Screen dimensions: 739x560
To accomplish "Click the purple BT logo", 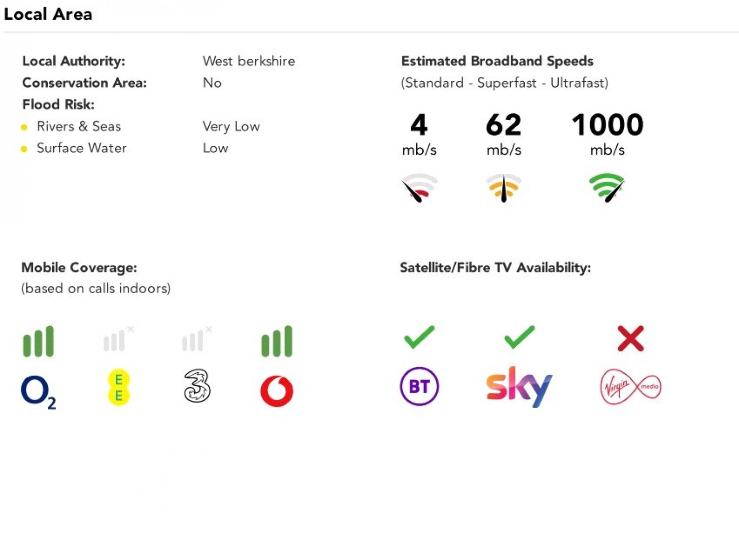I will pyautogui.click(x=419, y=387).
